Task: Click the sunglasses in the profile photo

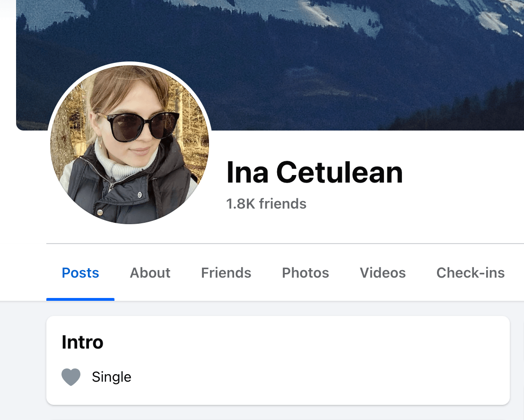Action: (142, 126)
